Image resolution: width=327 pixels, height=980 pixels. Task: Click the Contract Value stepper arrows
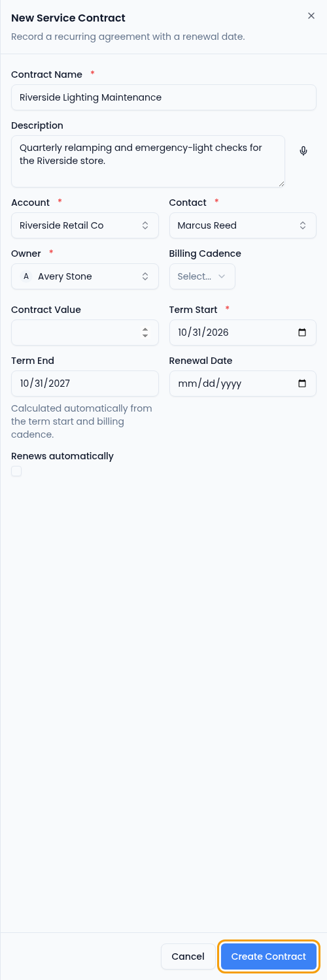145,333
